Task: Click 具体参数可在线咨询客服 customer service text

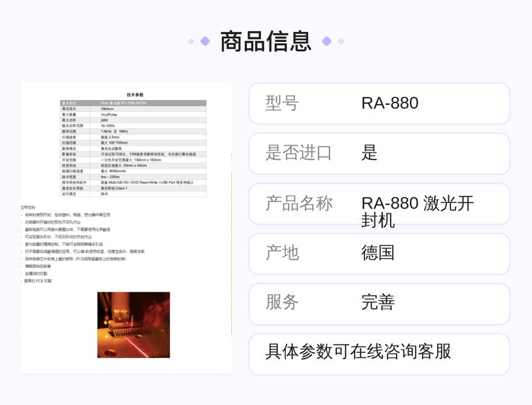Action: coord(358,352)
